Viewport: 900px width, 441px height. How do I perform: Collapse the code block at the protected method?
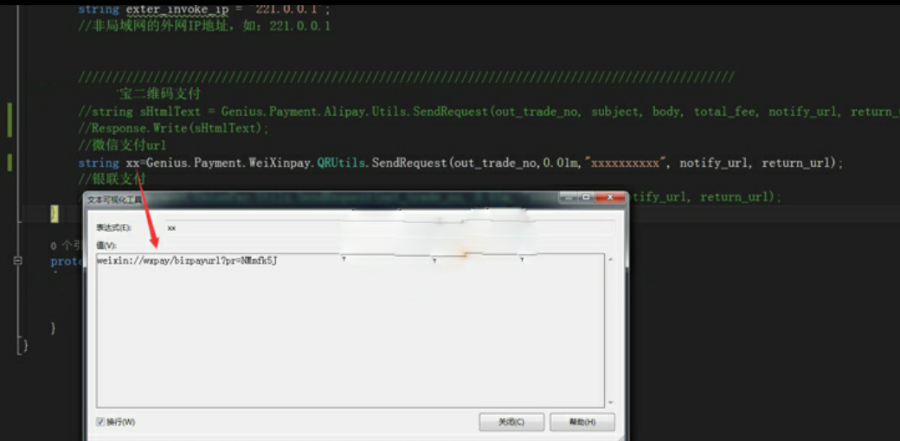(18, 261)
